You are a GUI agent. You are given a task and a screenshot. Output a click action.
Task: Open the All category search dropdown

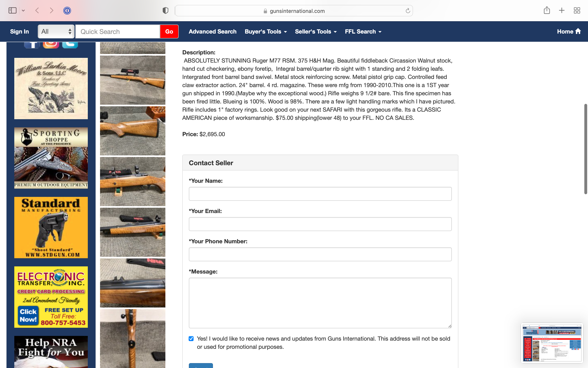tap(56, 31)
